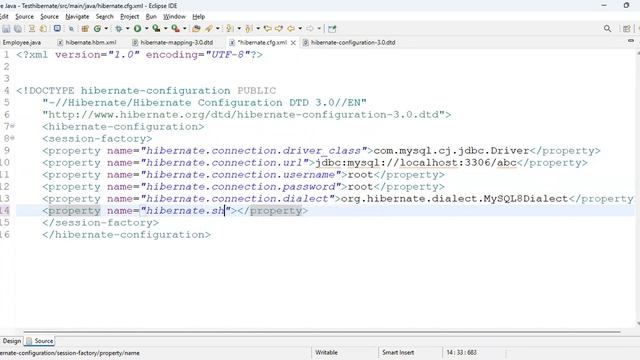Open the Run dropdown arrow
The image size is (640, 360).
[x=147, y=29]
